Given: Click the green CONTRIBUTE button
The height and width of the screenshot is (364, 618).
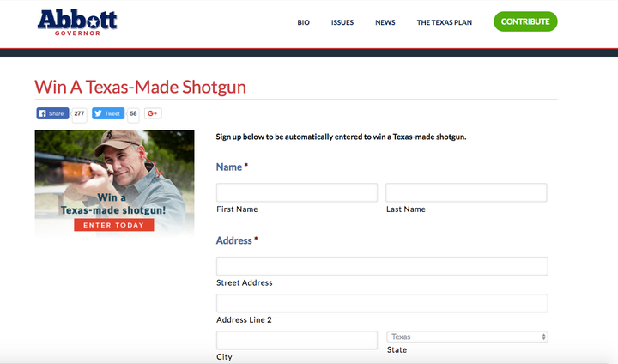Looking at the screenshot, I should (x=525, y=21).
